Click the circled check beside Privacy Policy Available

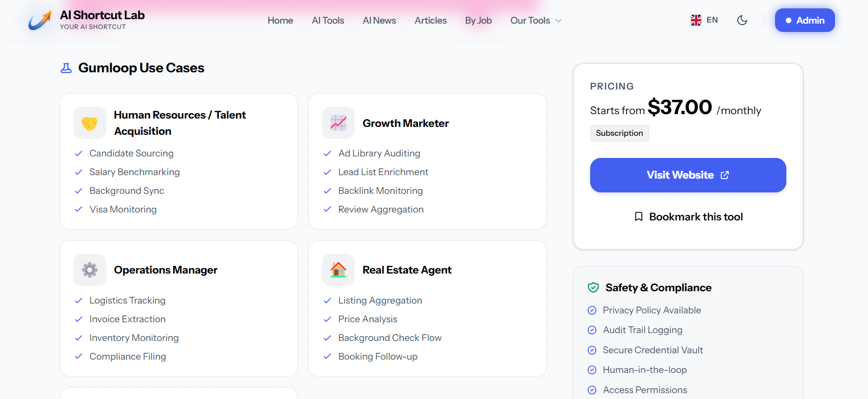coord(592,310)
